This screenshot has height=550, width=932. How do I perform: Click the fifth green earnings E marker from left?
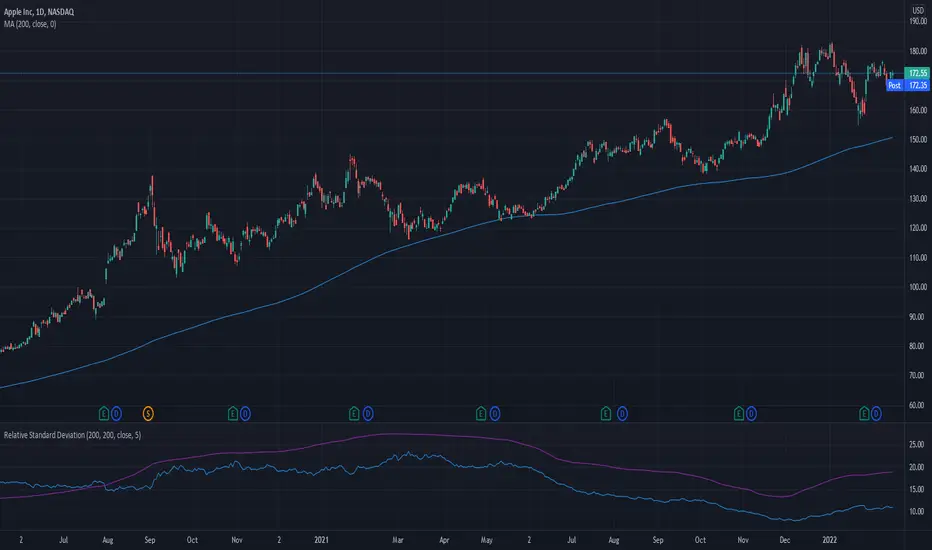tap(606, 413)
